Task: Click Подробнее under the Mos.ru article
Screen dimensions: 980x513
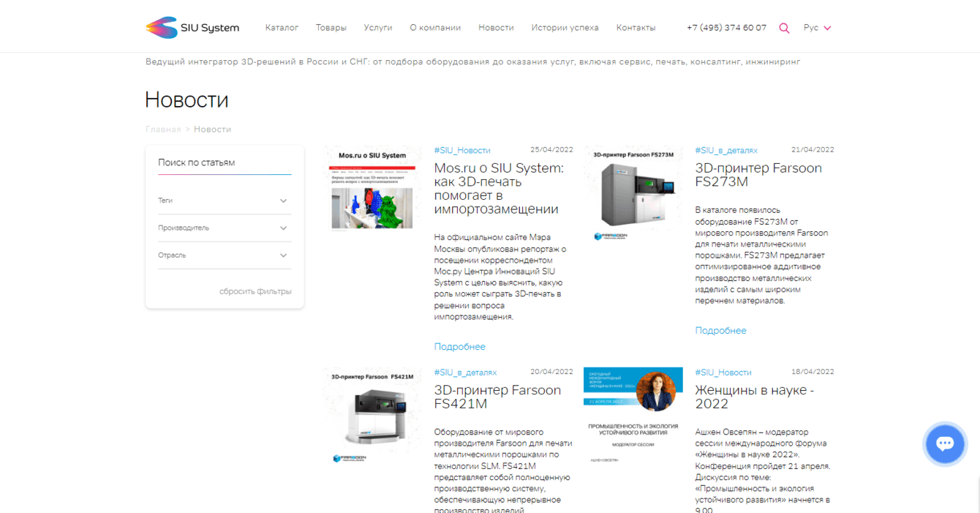Action: pos(460,347)
